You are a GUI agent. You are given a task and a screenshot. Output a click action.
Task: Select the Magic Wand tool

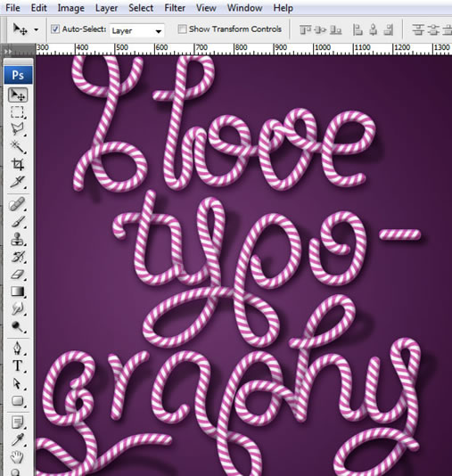click(17, 147)
